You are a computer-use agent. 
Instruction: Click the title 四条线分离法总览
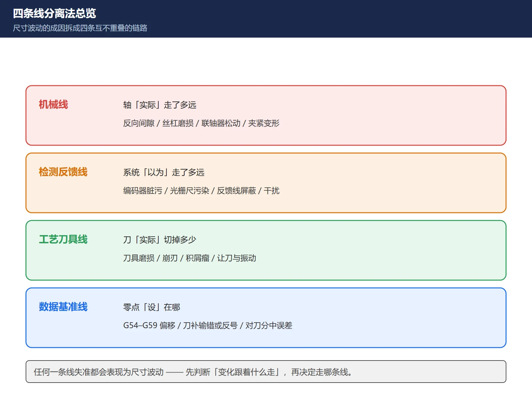(54, 13)
